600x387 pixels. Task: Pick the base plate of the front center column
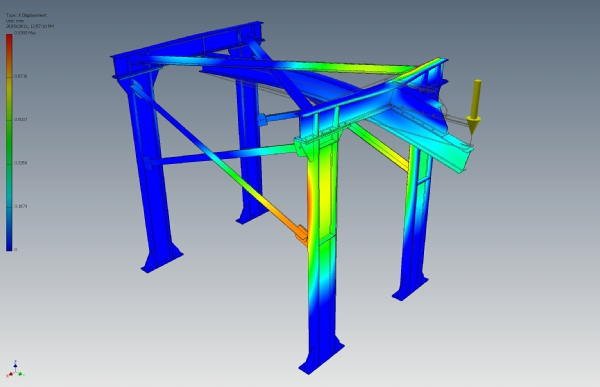click(321, 358)
